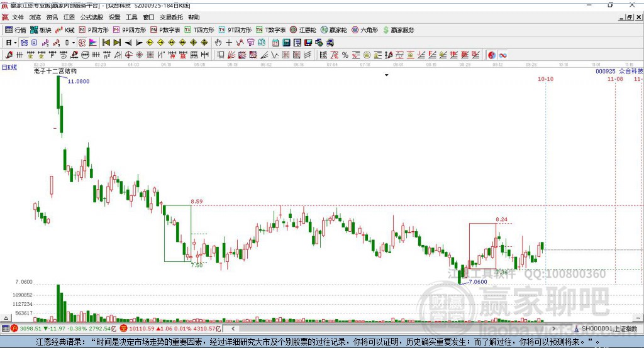
Task: Click the 11-08 time cycle marker
Action: pos(615,79)
